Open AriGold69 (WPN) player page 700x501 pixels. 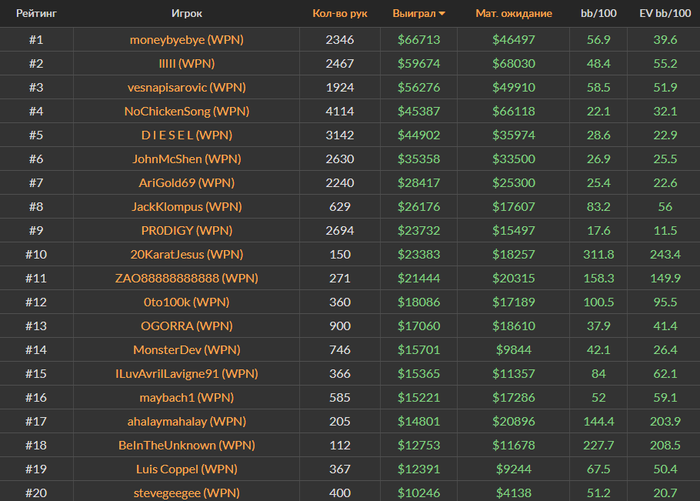pyautogui.click(x=186, y=183)
